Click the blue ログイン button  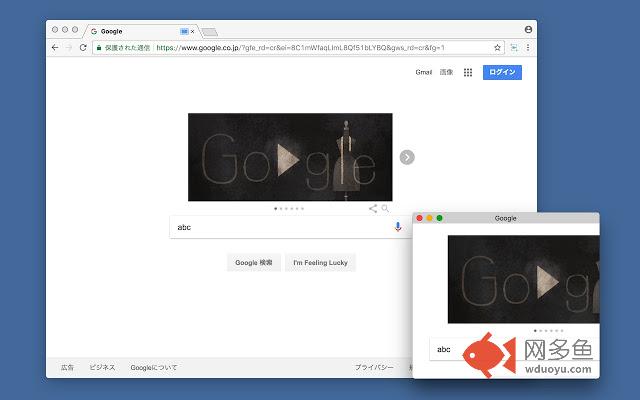coord(502,72)
